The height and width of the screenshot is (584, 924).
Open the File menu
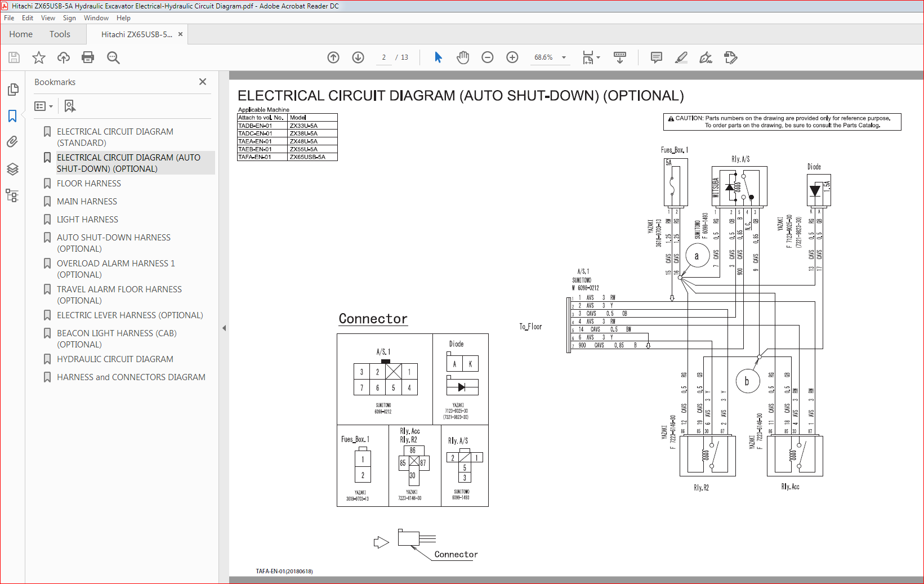pos(9,18)
